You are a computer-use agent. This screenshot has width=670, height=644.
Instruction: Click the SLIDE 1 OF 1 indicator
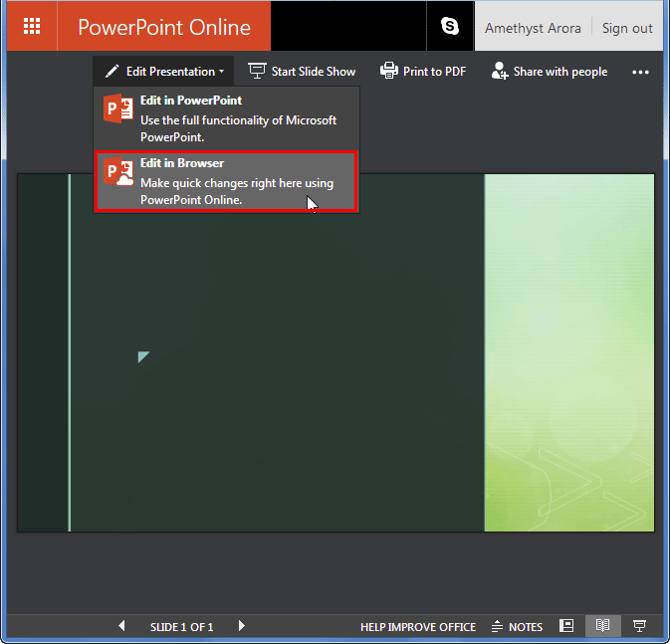point(181,627)
